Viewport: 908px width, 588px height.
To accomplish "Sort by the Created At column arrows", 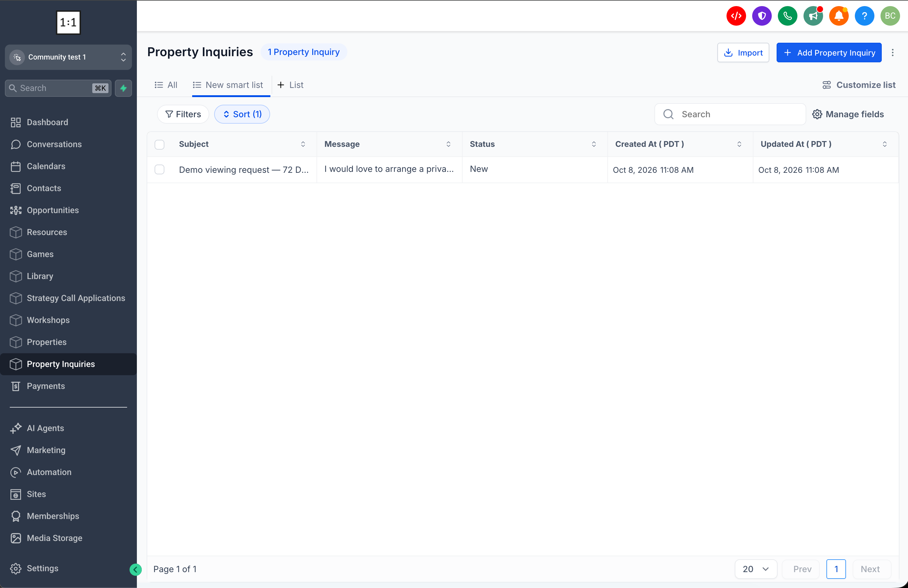I will click(x=739, y=144).
